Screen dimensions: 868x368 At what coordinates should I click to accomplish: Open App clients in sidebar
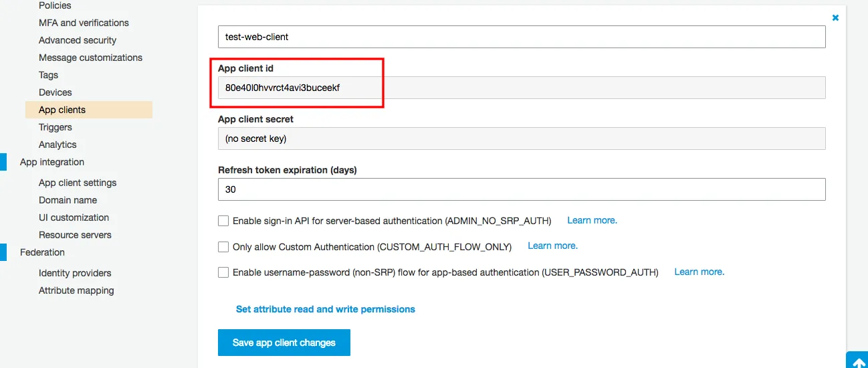point(62,110)
